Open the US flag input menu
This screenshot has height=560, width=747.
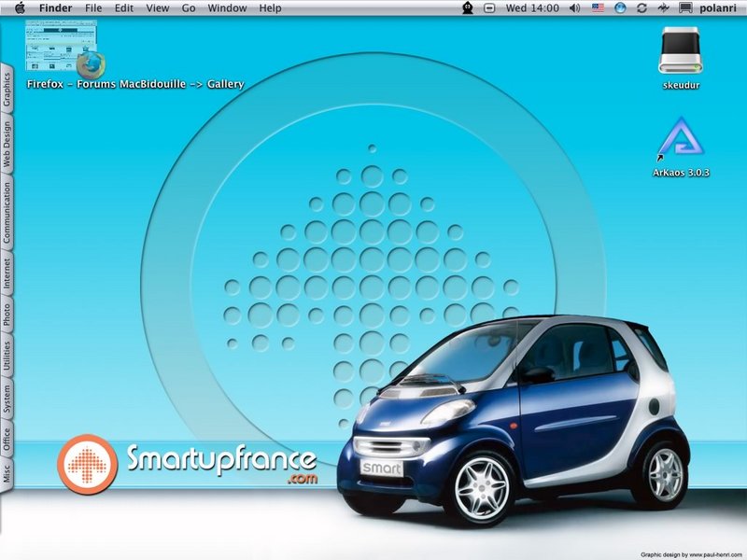(x=598, y=7)
